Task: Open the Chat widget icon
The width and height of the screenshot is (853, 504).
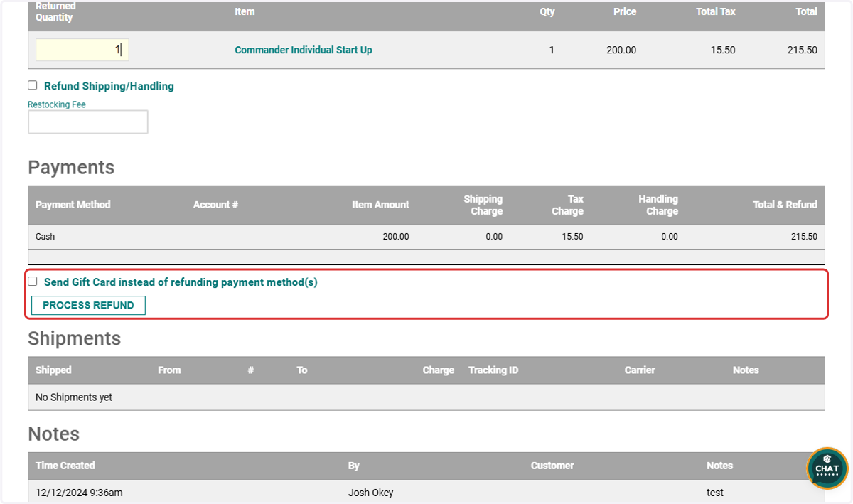Action: (827, 468)
